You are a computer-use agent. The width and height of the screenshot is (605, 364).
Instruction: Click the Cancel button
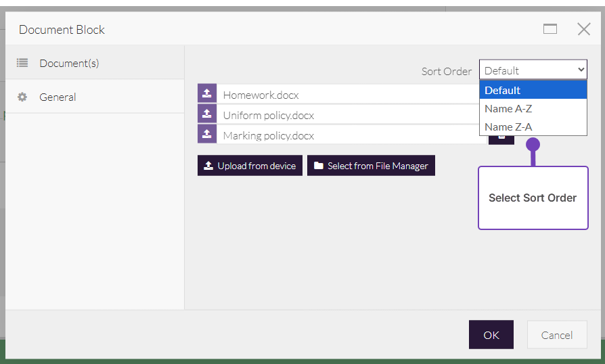tap(557, 335)
